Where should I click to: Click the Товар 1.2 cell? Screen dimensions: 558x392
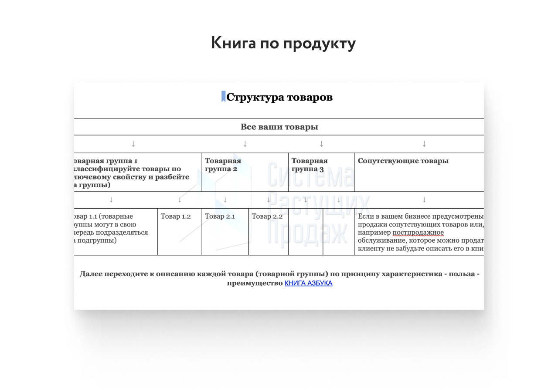180,231
